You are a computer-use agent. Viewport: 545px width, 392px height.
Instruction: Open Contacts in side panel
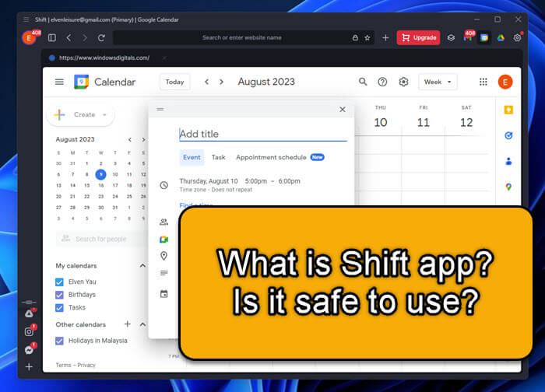[x=508, y=162]
